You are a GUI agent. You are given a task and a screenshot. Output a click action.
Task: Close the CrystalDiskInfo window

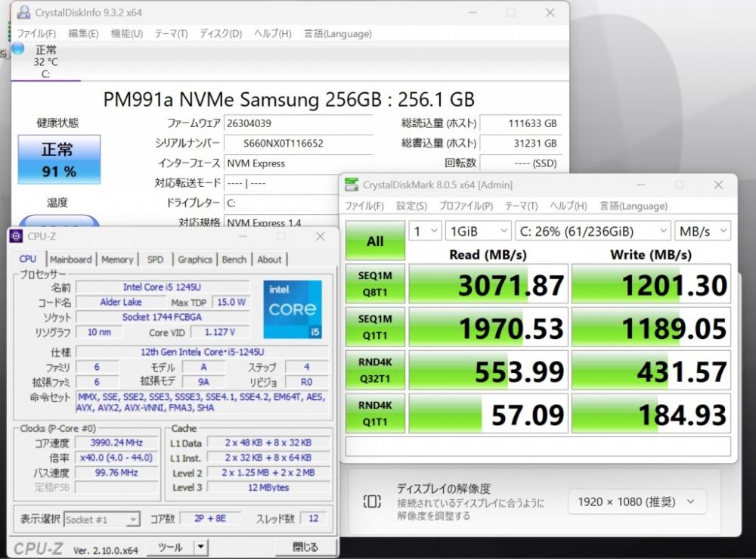[550, 13]
